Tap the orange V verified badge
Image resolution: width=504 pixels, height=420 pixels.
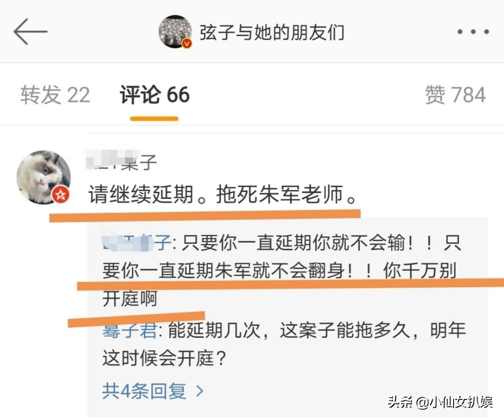coord(187,43)
